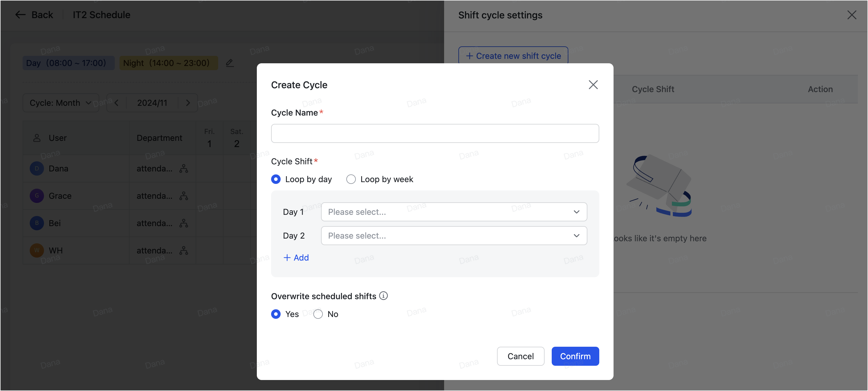868x391 pixels.
Task: Click the department tree icon in Dana's row
Action: click(184, 168)
